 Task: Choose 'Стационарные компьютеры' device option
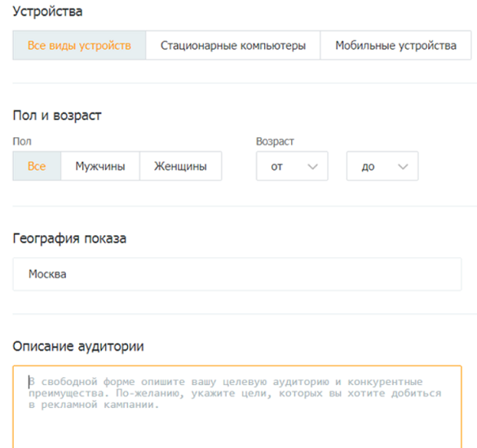233,46
